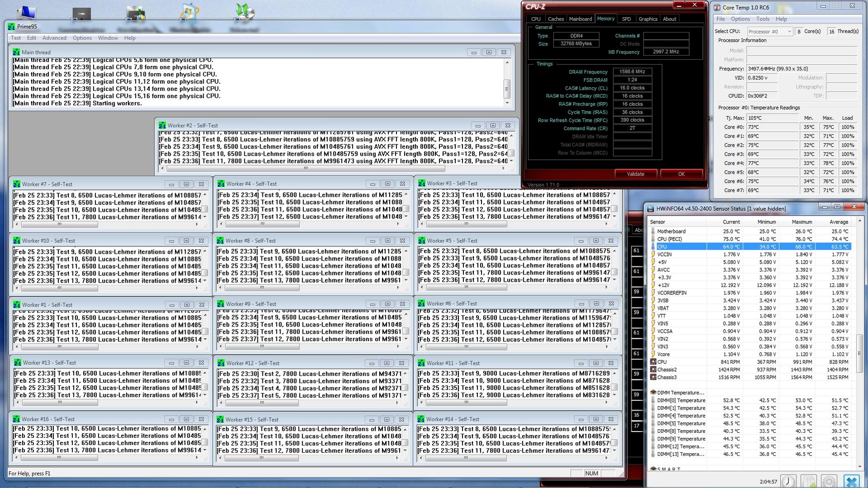Click the Validate button in CPU-Z
868x488 pixels.
coord(635,174)
